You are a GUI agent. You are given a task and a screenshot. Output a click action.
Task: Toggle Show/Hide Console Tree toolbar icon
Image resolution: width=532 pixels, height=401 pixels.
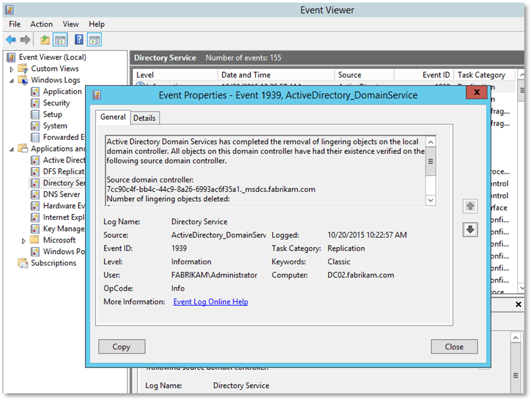click(x=60, y=40)
